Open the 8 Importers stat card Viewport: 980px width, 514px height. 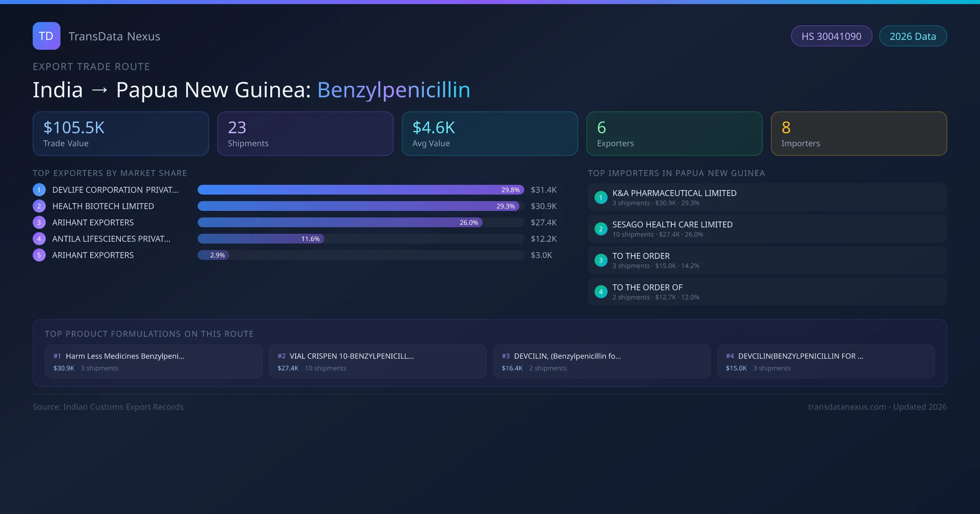point(859,133)
